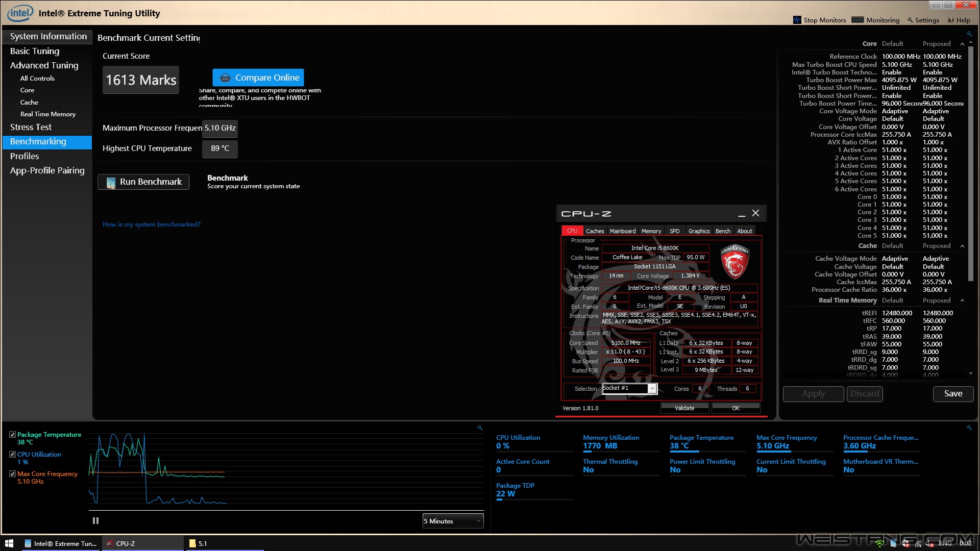Screen dimensions: 980x551
Task: Click the Stop Monitors waveform icon
Action: tap(797, 20)
